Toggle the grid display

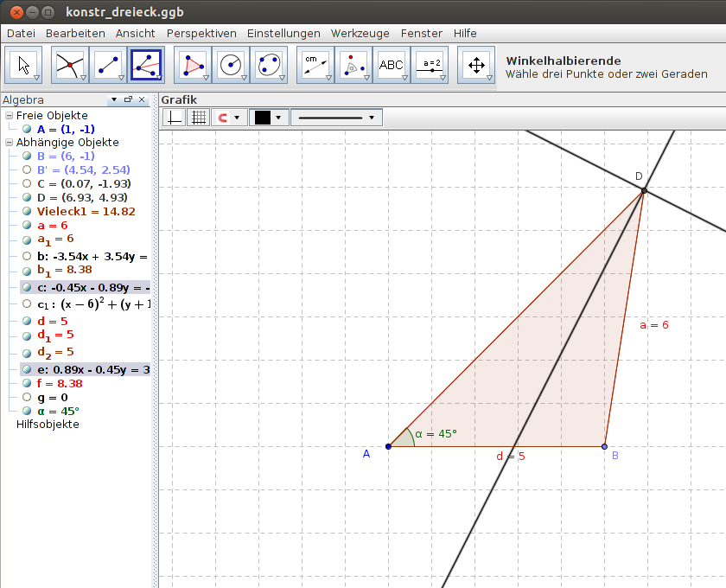(x=198, y=117)
